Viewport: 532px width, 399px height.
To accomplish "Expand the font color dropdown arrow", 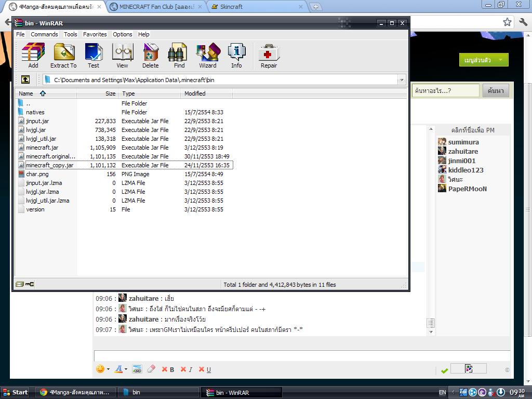I will 126,369.
